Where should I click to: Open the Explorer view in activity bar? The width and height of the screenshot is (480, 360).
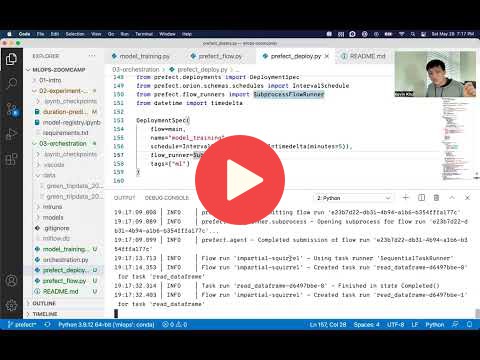pos(11,59)
